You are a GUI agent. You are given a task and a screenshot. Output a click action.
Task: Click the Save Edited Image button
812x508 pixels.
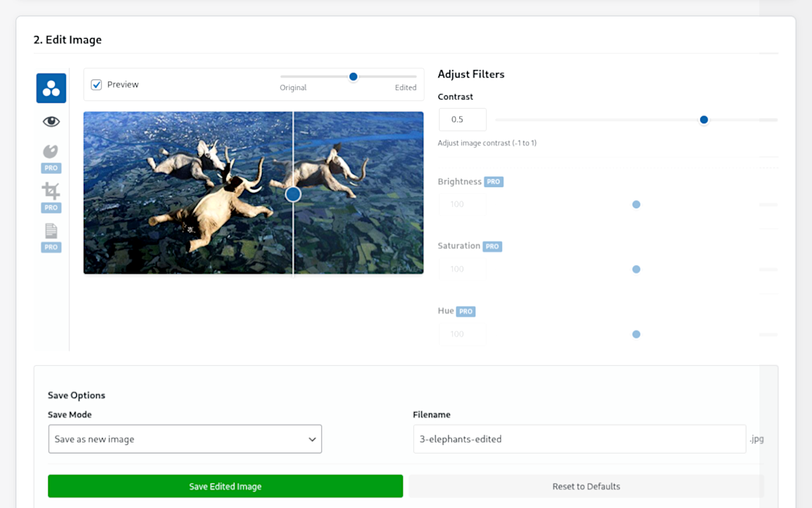pos(225,486)
